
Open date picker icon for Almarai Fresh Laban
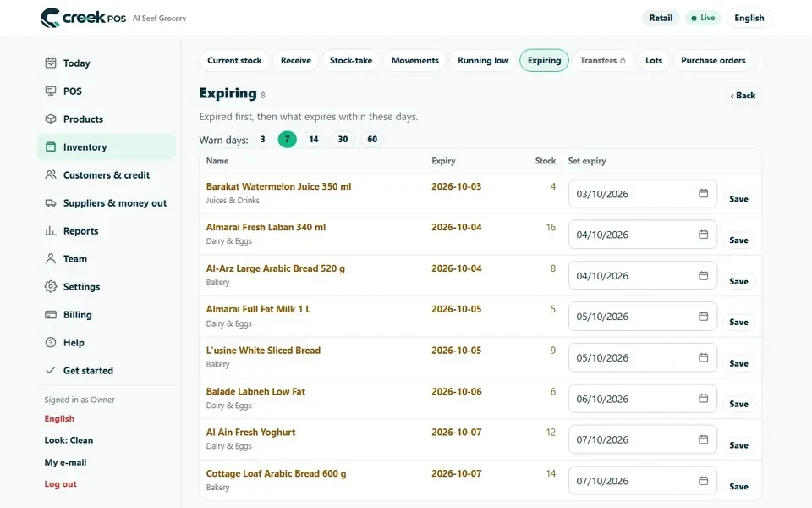click(x=703, y=235)
